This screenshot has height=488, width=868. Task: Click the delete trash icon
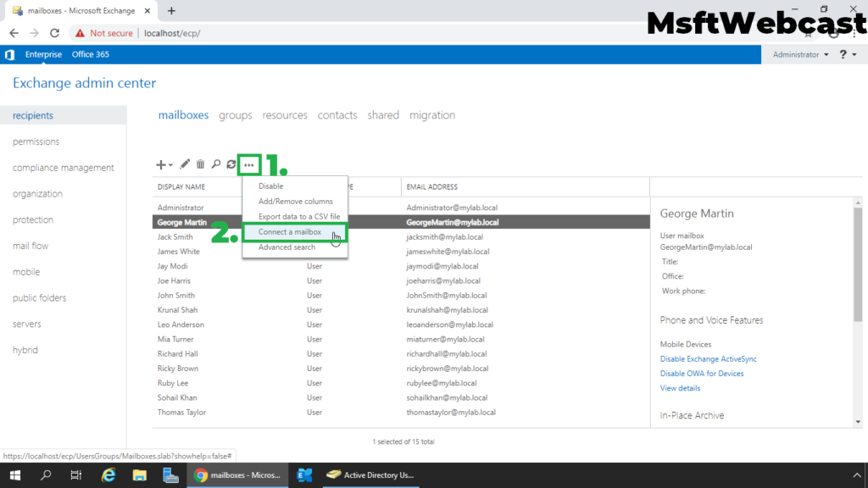(x=200, y=164)
